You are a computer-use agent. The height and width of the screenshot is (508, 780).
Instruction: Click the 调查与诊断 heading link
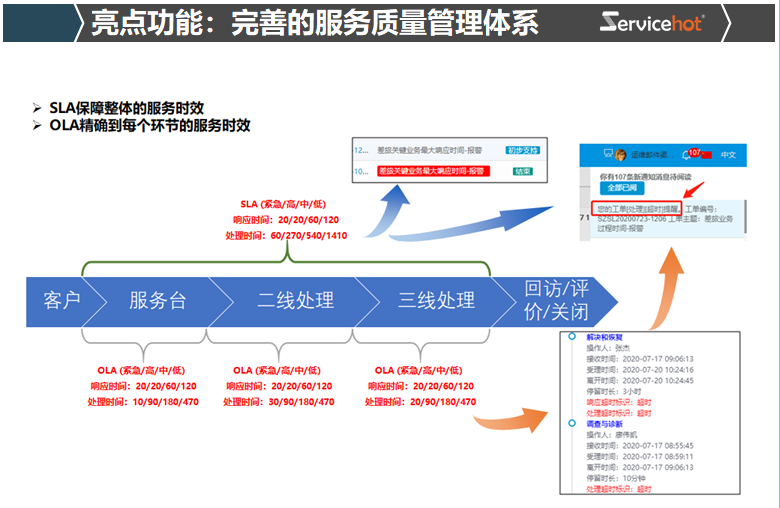click(x=605, y=424)
